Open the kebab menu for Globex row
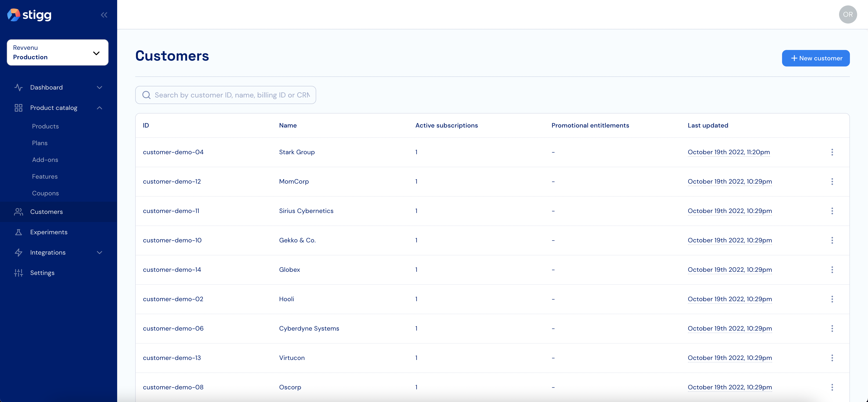This screenshot has width=868, height=402. point(832,270)
